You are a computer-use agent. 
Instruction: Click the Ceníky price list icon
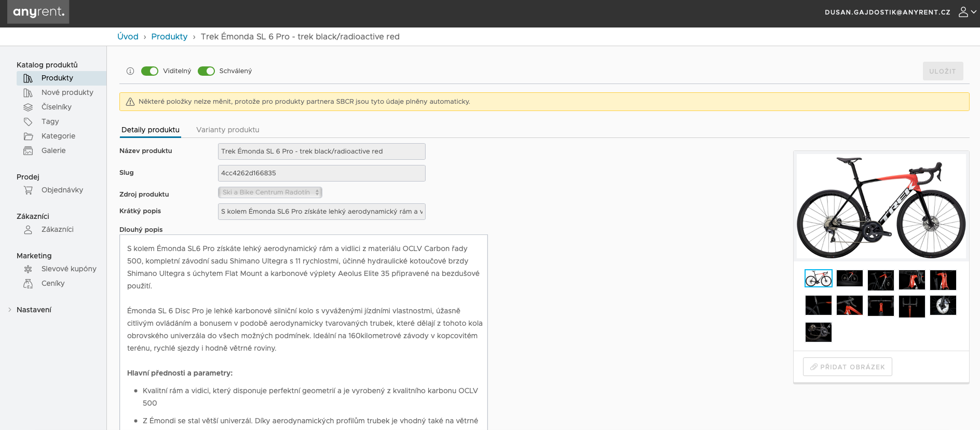coord(28,284)
